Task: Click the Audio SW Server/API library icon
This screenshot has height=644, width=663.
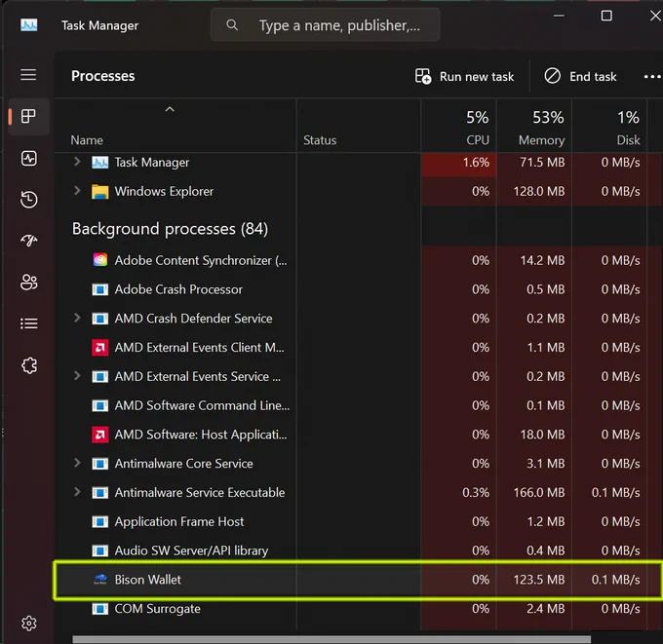Action: pos(100,550)
